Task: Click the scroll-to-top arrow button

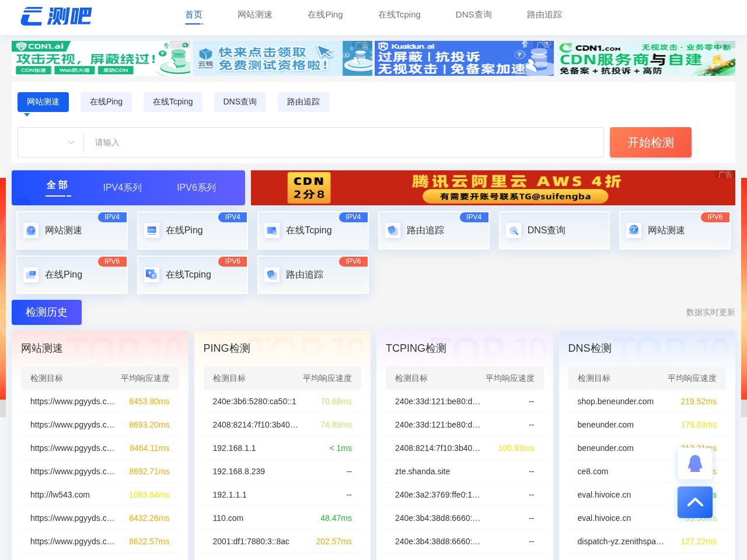Action: click(694, 502)
